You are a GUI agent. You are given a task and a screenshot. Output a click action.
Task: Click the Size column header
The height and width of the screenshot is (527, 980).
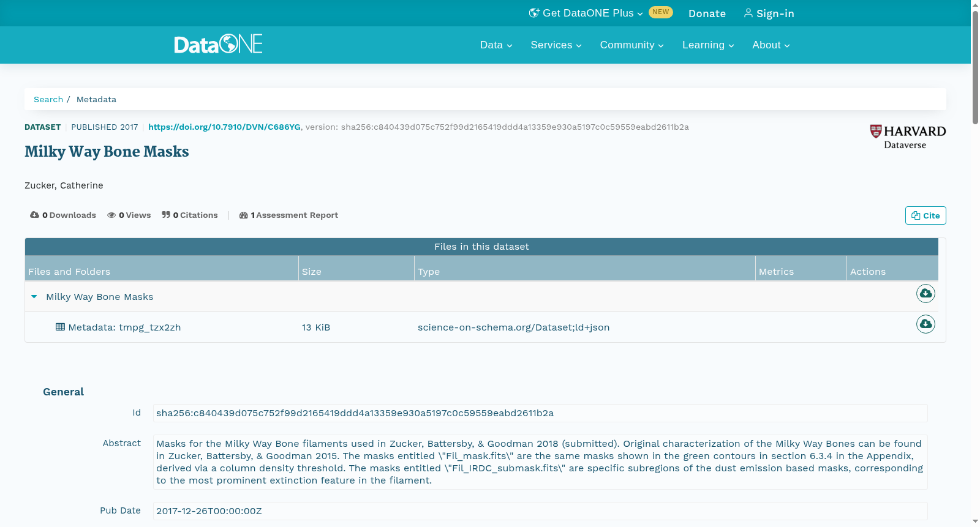pyautogui.click(x=356, y=269)
